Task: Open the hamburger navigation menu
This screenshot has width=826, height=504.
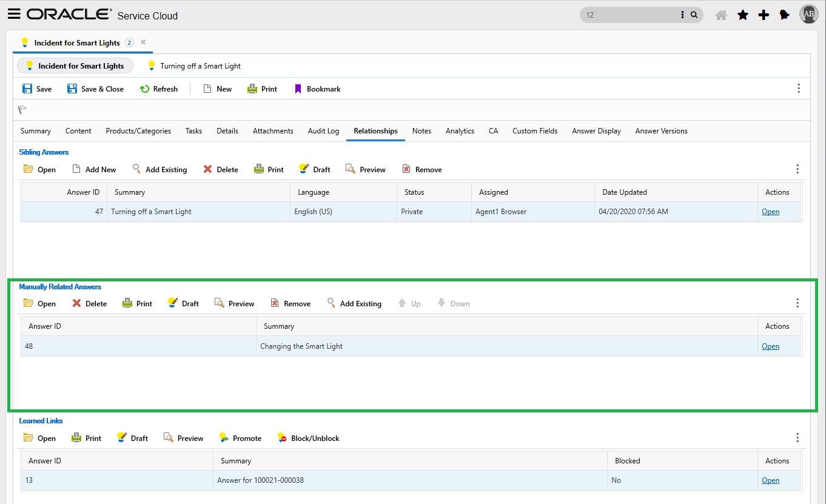Action: pyautogui.click(x=14, y=15)
